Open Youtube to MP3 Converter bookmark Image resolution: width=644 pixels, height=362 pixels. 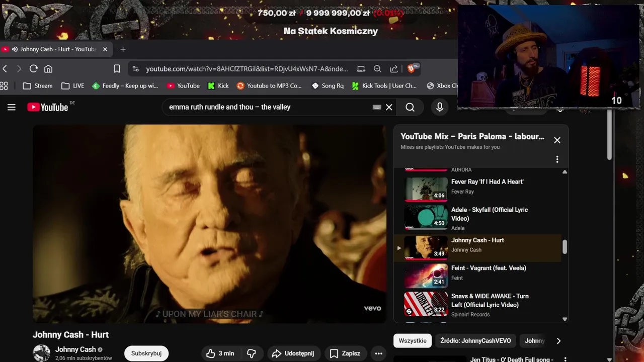pyautogui.click(x=269, y=86)
